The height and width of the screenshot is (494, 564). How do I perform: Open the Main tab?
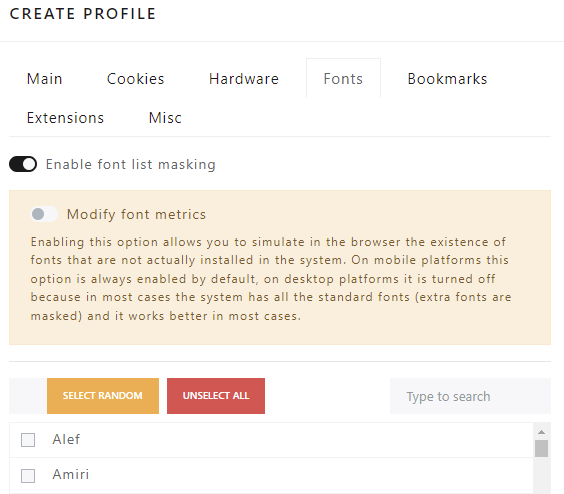pos(45,79)
